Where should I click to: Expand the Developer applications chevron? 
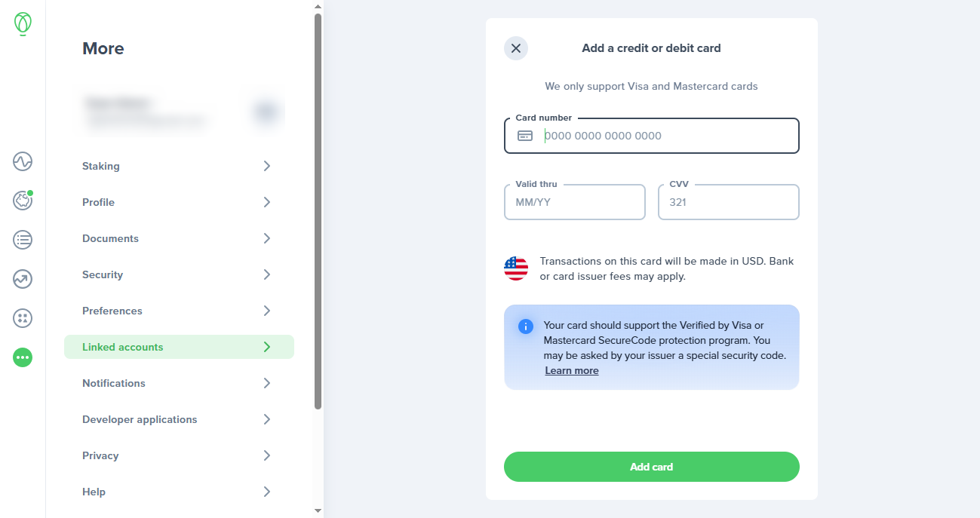pos(267,419)
